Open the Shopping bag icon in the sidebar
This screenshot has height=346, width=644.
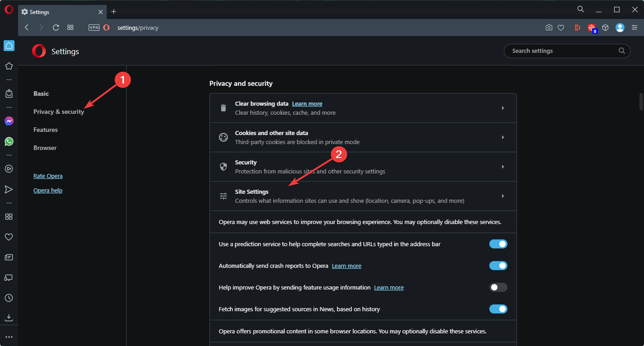[x=9, y=94]
